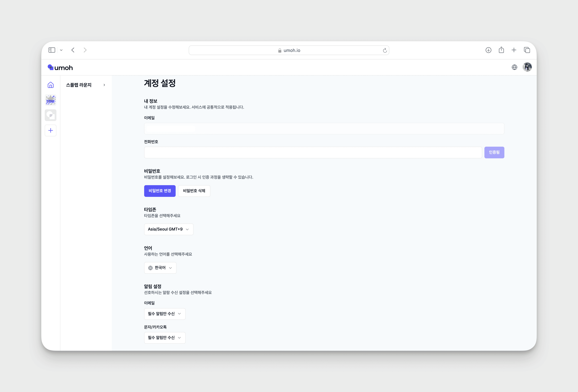Image resolution: width=578 pixels, height=392 pixels.
Task: Go back using browser back arrow
Action: pyautogui.click(x=73, y=50)
